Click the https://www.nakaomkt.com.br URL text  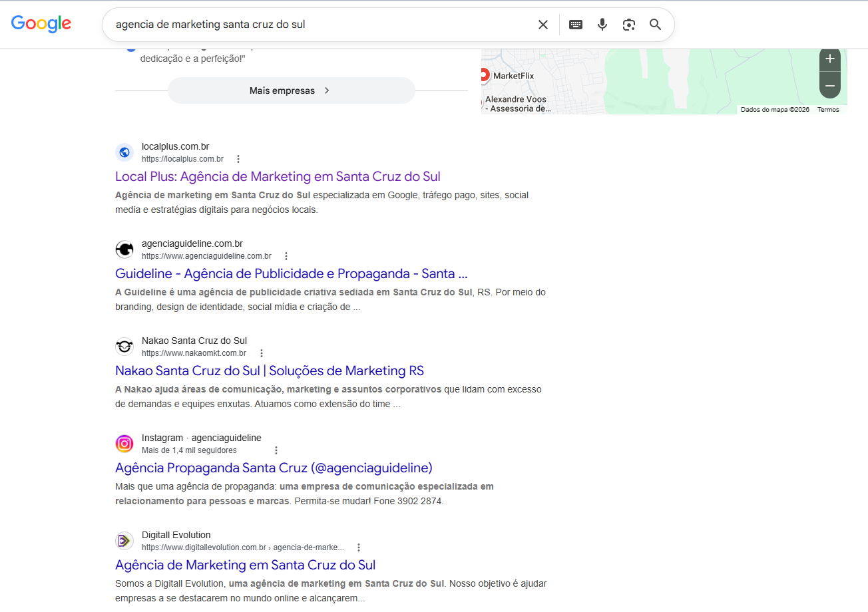[194, 353]
